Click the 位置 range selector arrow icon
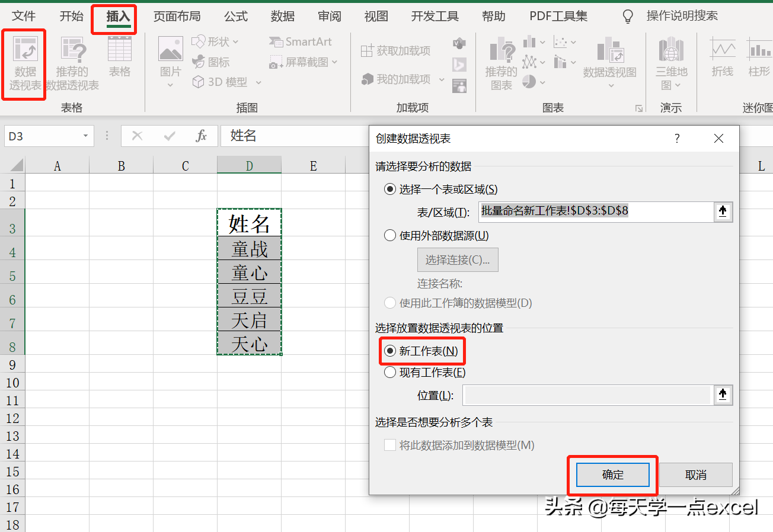The width and height of the screenshot is (773, 532). coord(722,395)
